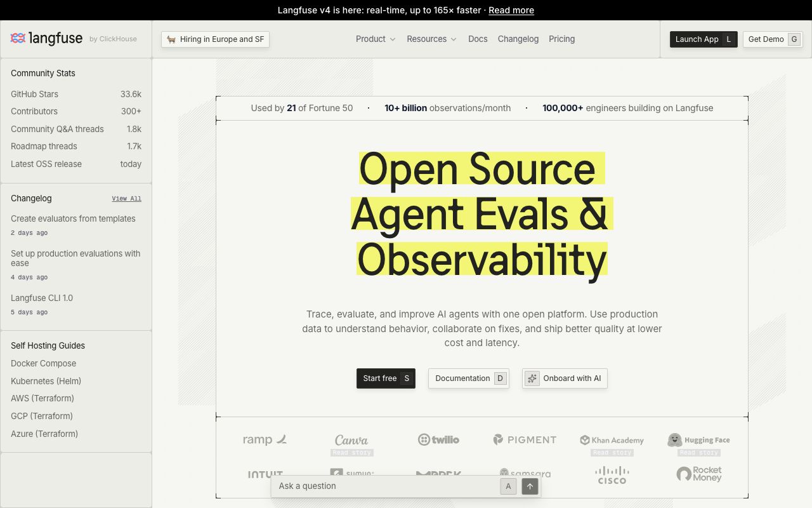The width and height of the screenshot is (812, 508).
Task: Open the Roadmap threads row
Action: [76, 146]
